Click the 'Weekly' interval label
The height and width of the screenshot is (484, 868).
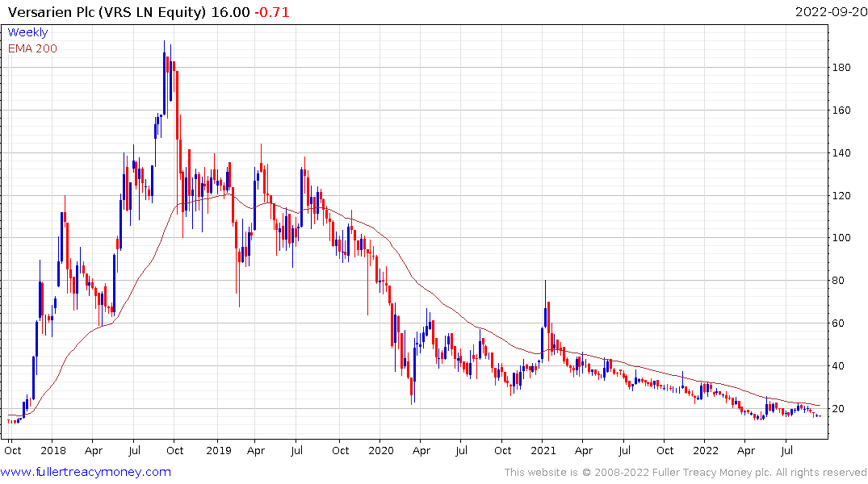[x=27, y=32]
